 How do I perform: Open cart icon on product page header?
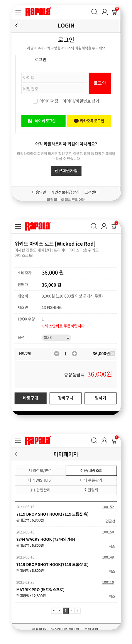coord(114,226)
